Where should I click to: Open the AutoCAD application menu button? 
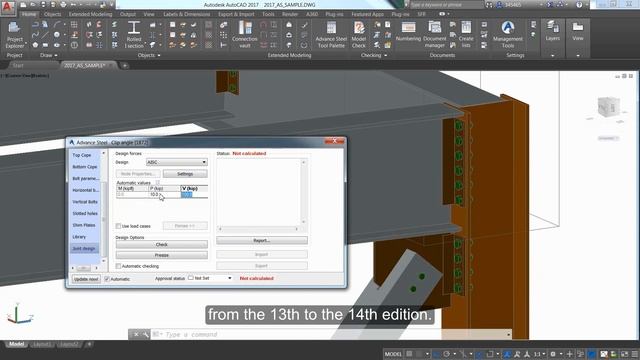8,8
